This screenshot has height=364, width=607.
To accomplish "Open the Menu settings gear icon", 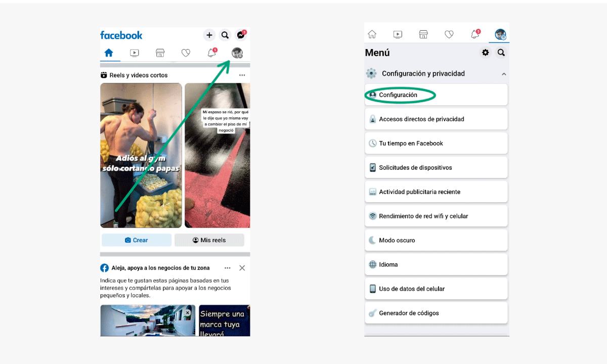I will (x=485, y=52).
